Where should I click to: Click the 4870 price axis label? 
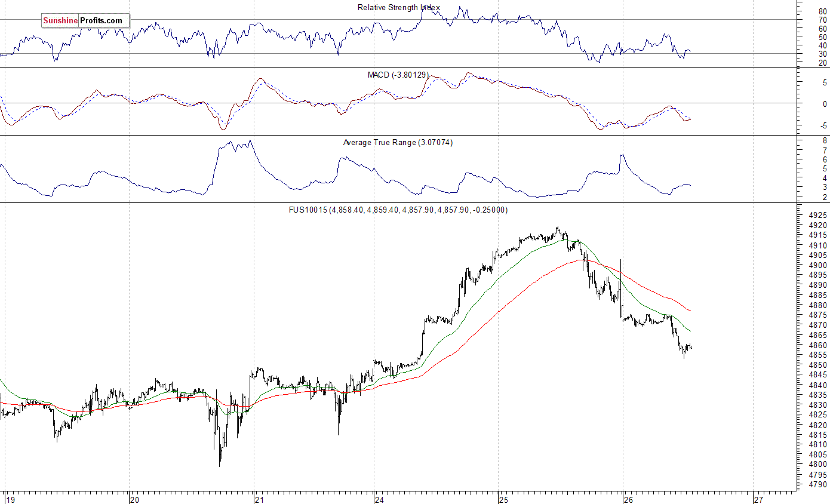[817, 325]
